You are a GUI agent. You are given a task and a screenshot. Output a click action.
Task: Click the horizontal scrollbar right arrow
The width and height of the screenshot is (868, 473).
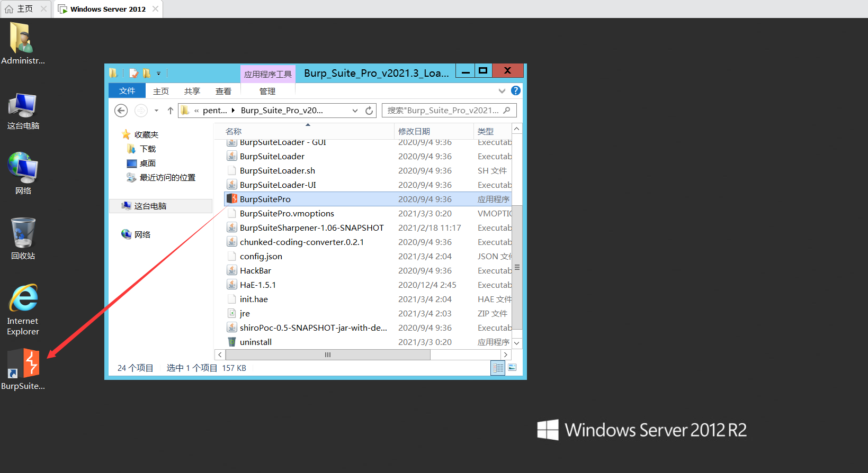pyautogui.click(x=506, y=354)
